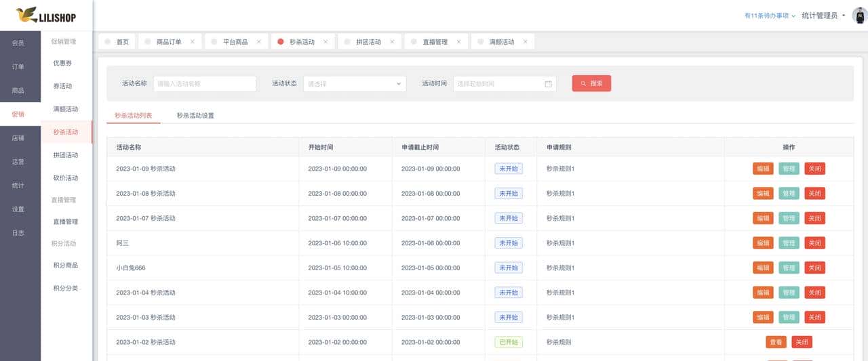Open 商品 in main sidebar

coord(20,90)
